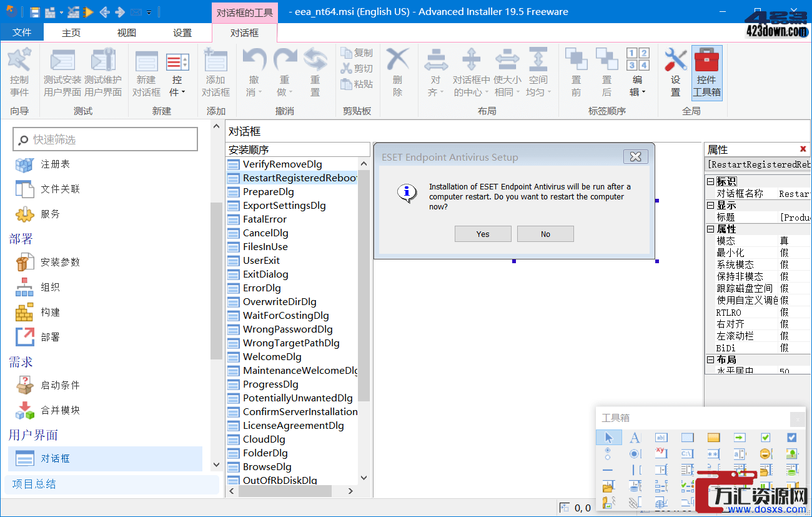Screen dimensions: 812x517
Task: Pick the horizontal line control tool
Action: [608, 470]
